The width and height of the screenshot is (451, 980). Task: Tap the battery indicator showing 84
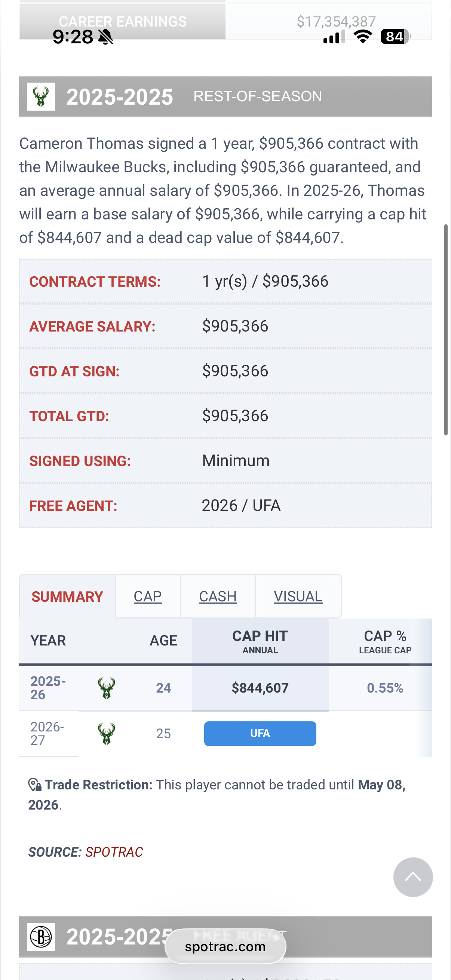[x=395, y=37]
